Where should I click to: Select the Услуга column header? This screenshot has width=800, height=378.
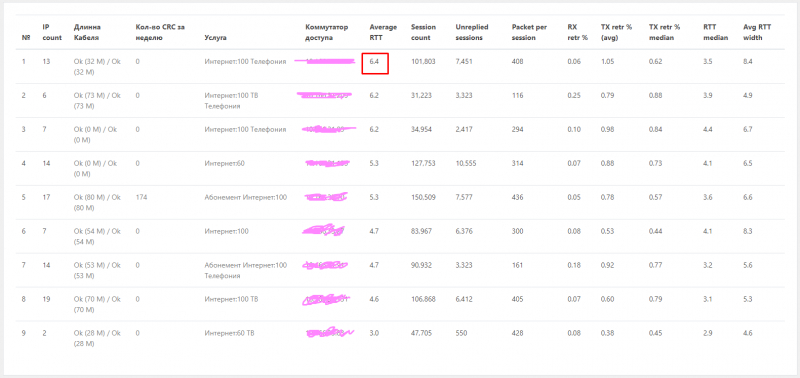point(215,38)
